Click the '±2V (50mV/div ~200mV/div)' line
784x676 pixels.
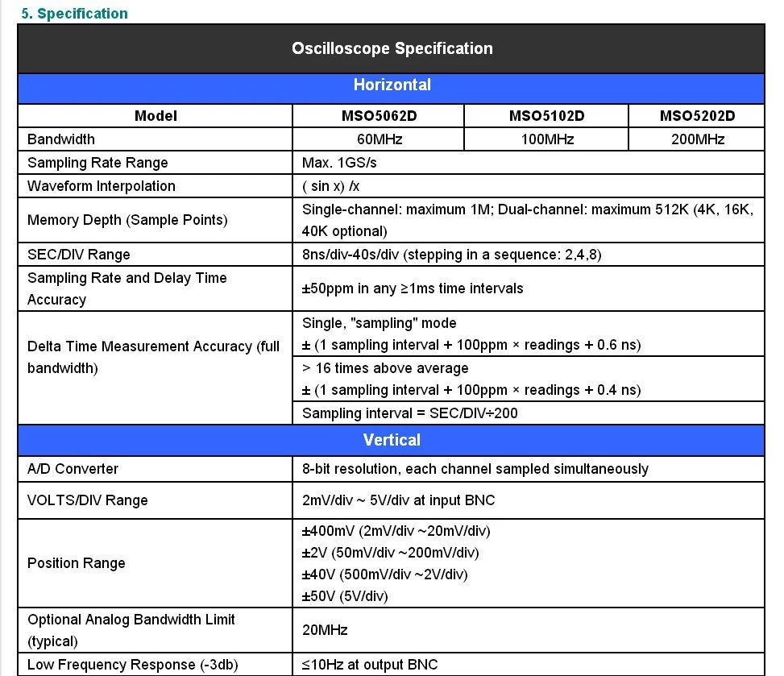pos(391,553)
